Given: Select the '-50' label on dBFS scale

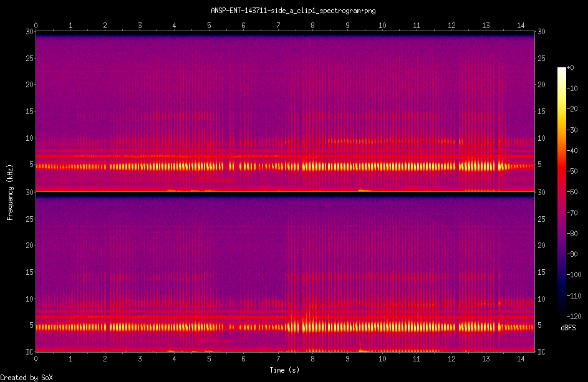Looking at the screenshot, I should pos(572,171).
